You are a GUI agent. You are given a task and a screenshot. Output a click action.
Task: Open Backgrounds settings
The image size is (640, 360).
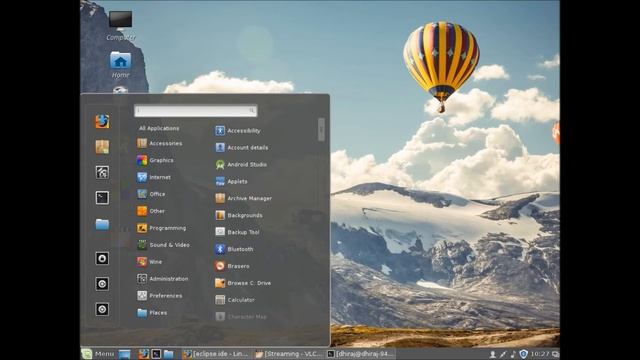click(x=239, y=215)
